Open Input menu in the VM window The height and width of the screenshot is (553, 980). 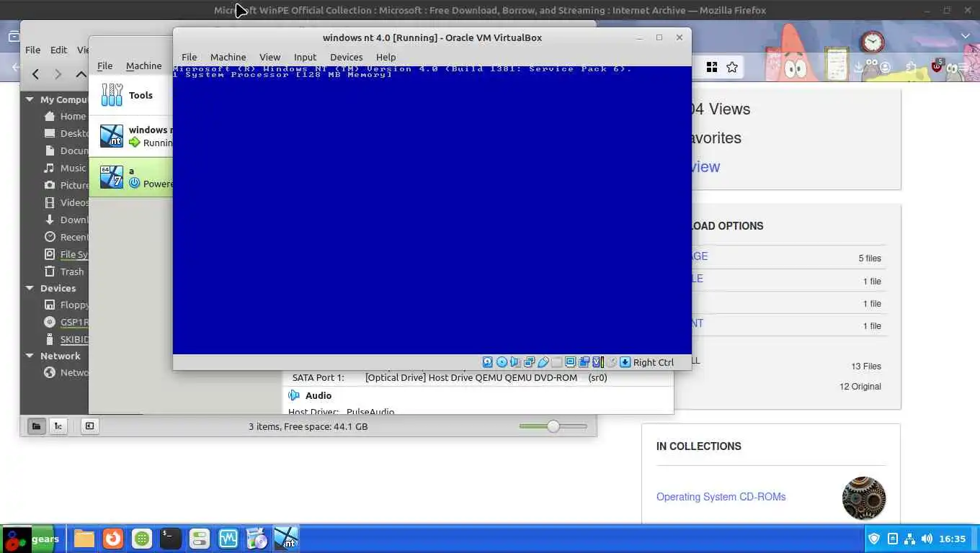[x=305, y=57]
